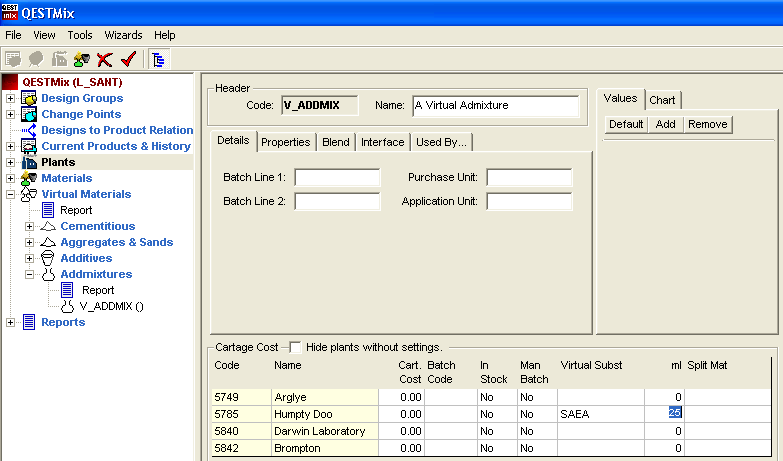Viewport: 783px width, 461px height.
Task: Enable Hide plants without settings checkbox
Action: point(295,347)
